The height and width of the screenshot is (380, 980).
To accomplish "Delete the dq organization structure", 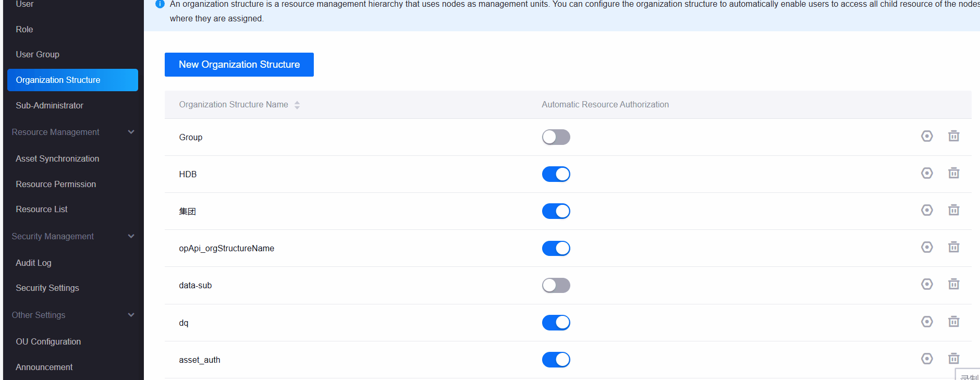I will (x=953, y=322).
